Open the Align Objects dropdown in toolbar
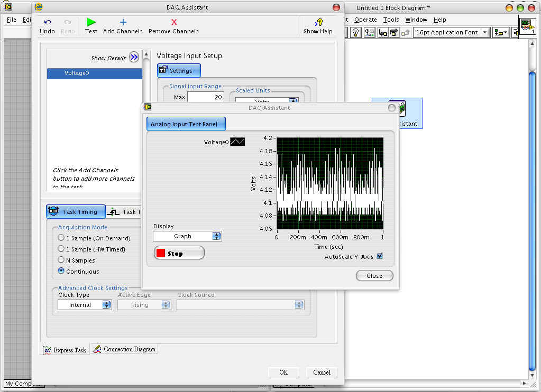Viewport: 541px width, 392px height. pos(501,32)
